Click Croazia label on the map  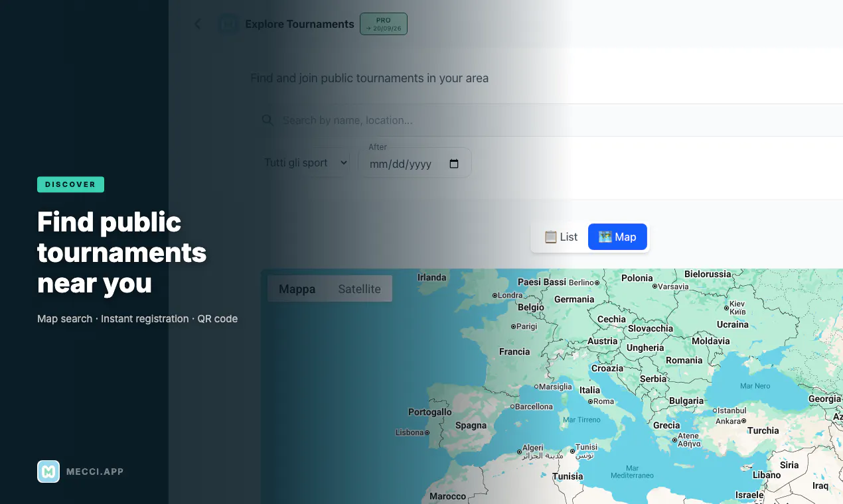point(607,368)
